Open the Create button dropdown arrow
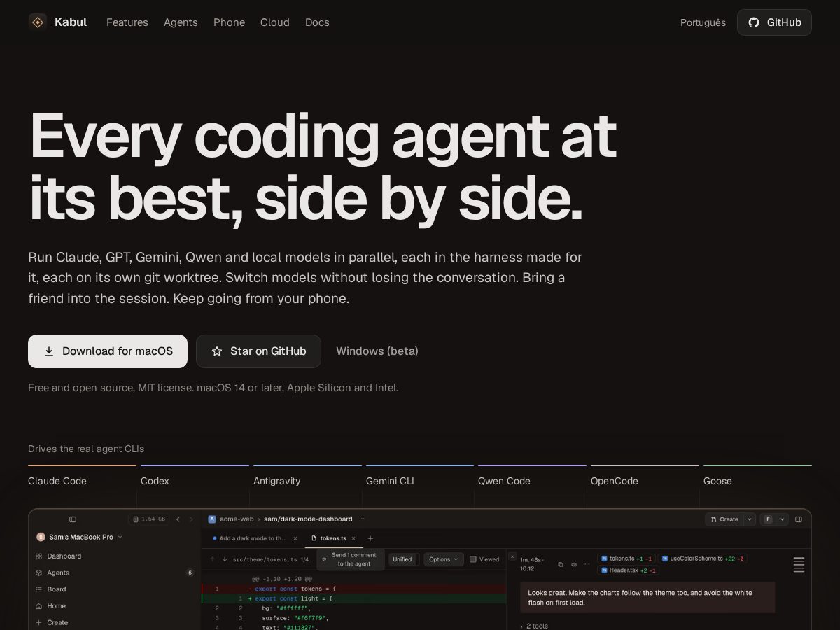The width and height of the screenshot is (840, 630). pyautogui.click(x=750, y=519)
